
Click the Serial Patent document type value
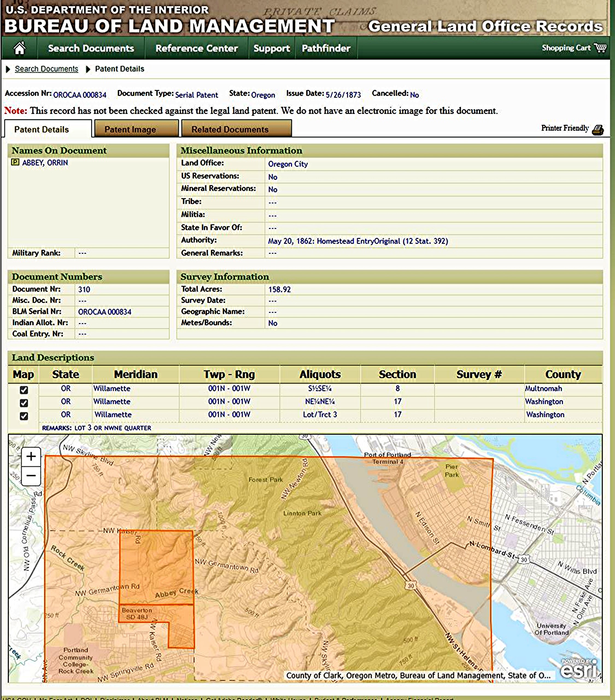(x=197, y=95)
